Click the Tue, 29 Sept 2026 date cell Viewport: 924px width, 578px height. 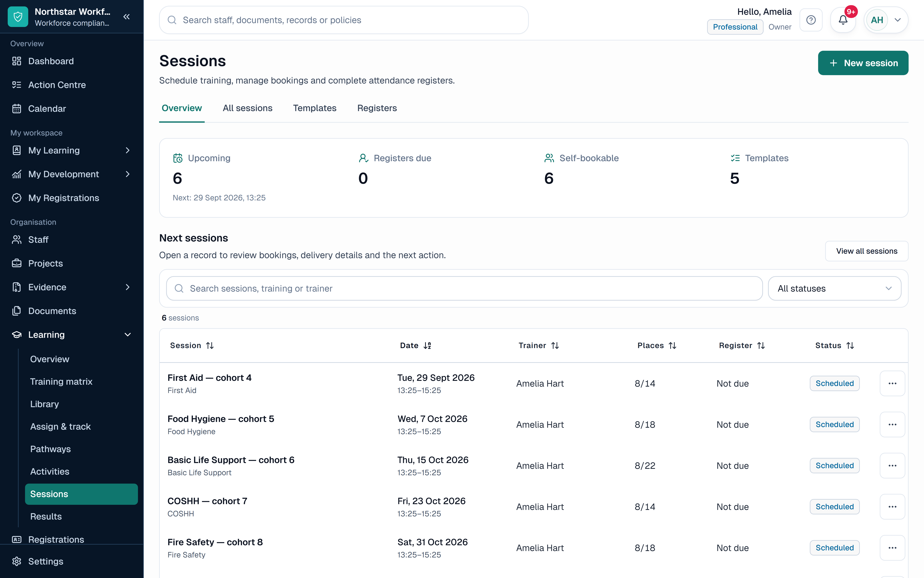436,378
